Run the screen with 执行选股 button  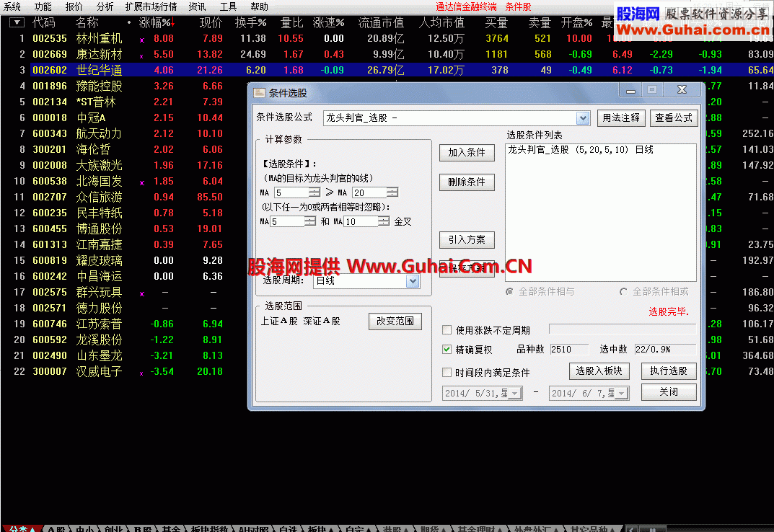coord(669,371)
